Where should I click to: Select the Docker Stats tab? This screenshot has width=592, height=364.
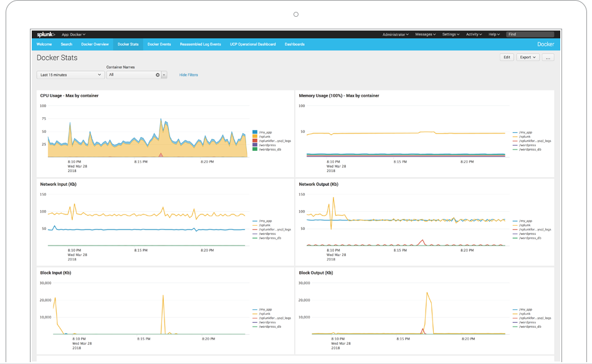[128, 44]
